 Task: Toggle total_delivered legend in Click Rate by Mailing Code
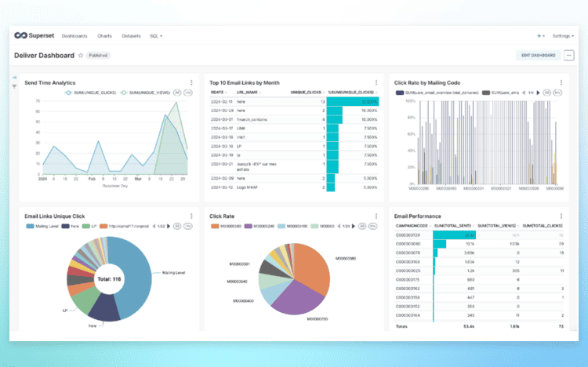click(437, 93)
